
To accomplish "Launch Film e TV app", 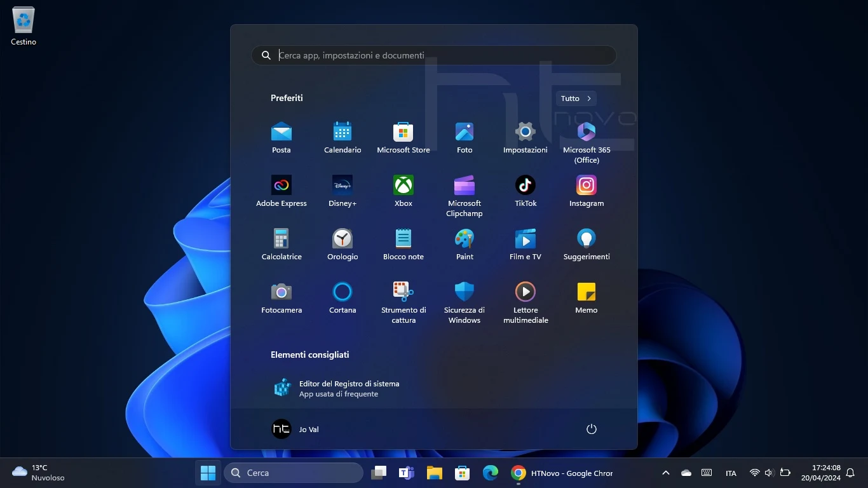I will (526, 245).
